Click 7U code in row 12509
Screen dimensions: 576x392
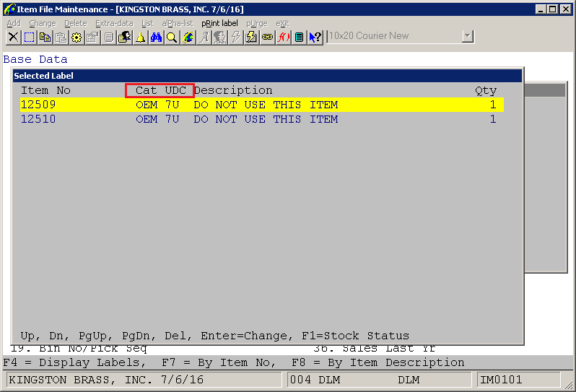coord(172,105)
